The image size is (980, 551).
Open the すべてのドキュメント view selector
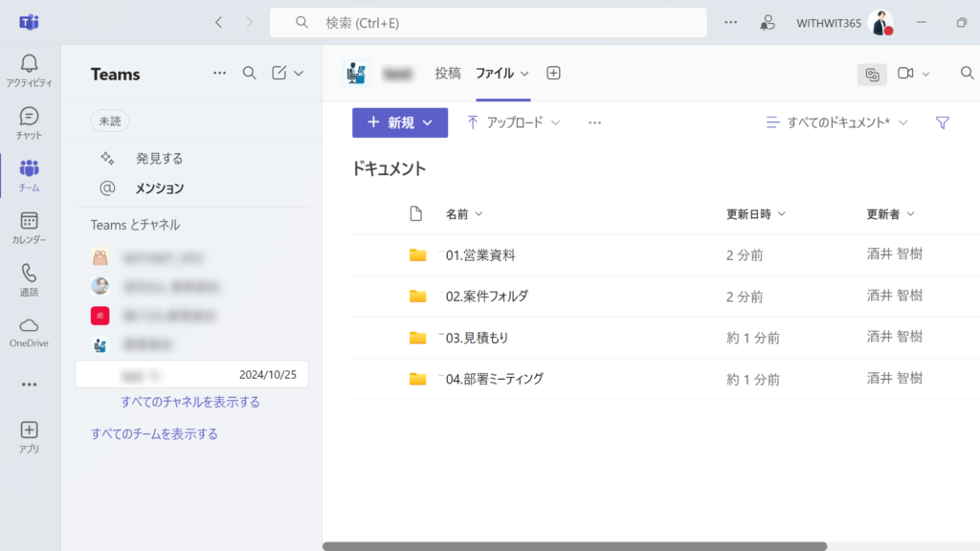(837, 122)
